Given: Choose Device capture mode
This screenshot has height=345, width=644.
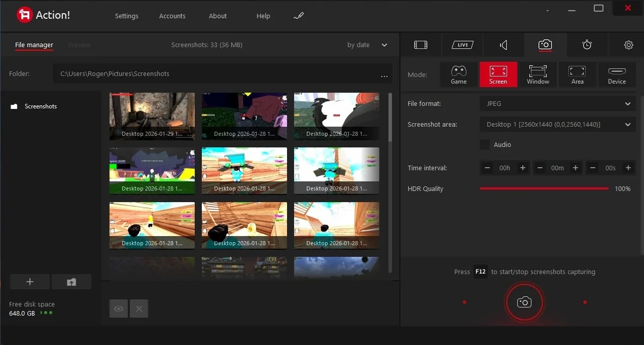Looking at the screenshot, I should tap(617, 74).
